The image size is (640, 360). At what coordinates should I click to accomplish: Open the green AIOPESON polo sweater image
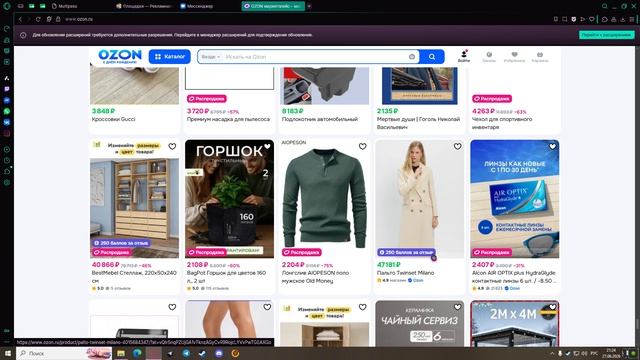tap(325, 199)
